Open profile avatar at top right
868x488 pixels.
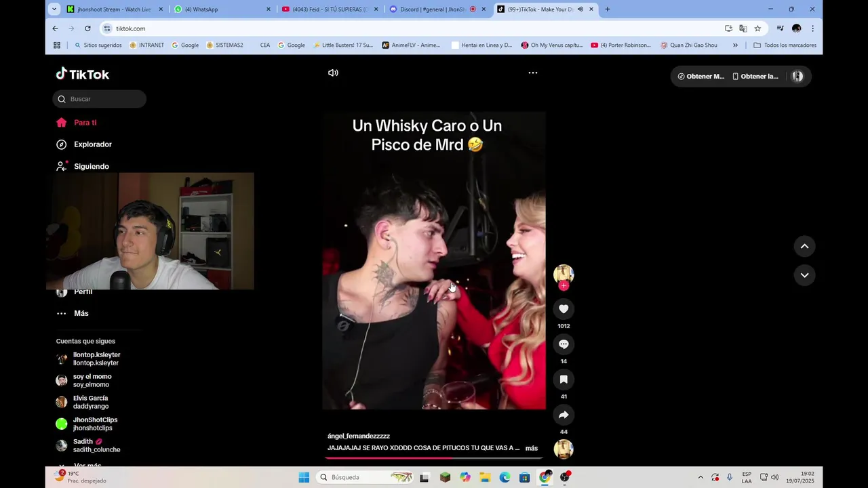point(797,77)
